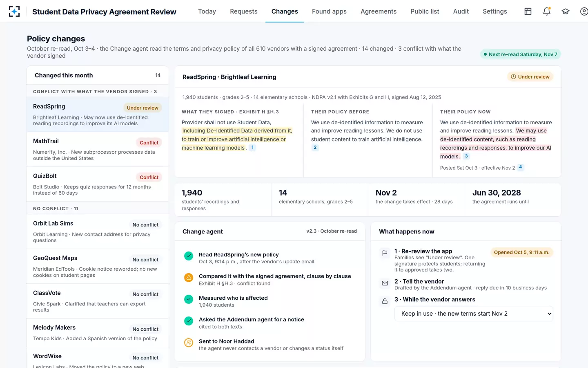Switch to the Requests tab
This screenshot has width=588, height=368.
coord(244,11)
